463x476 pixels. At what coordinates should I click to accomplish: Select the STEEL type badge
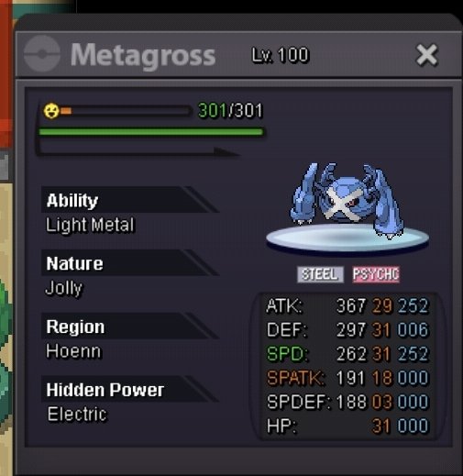[320, 274]
